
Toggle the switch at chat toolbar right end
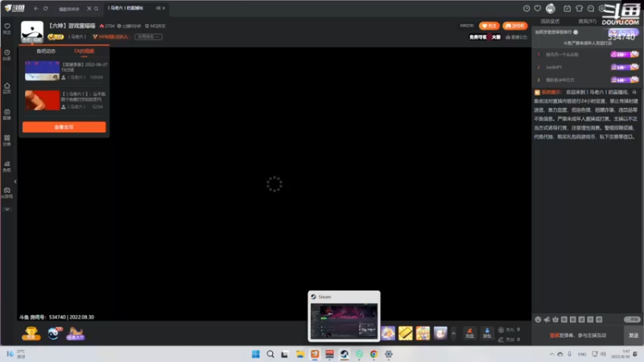[x=632, y=319]
